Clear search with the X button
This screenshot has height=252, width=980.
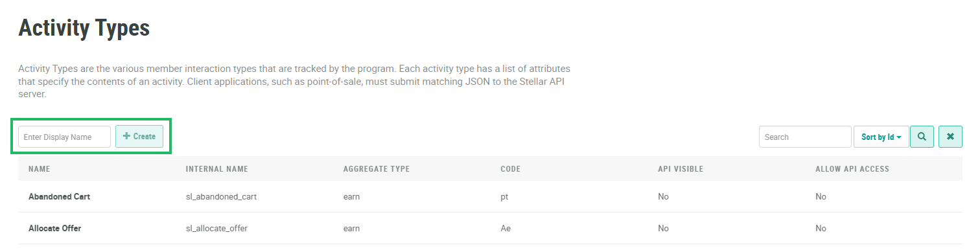(x=950, y=137)
